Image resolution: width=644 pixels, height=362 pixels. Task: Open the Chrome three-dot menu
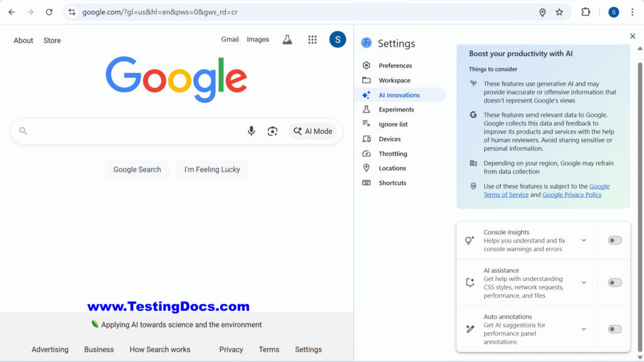click(633, 13)
